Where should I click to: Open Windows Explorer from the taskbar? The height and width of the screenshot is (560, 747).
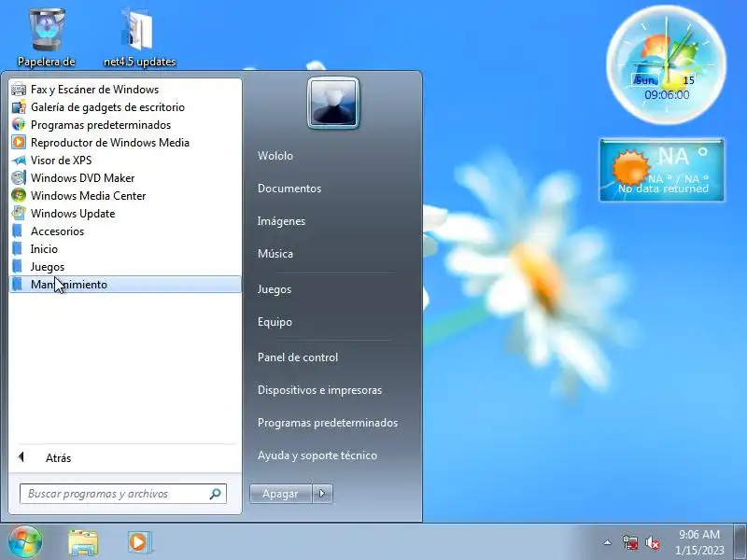(83, 542)
